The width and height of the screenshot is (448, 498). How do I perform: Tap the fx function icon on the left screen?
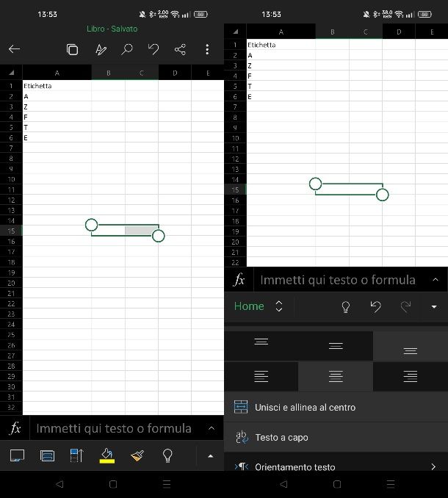tap(15, 428)
